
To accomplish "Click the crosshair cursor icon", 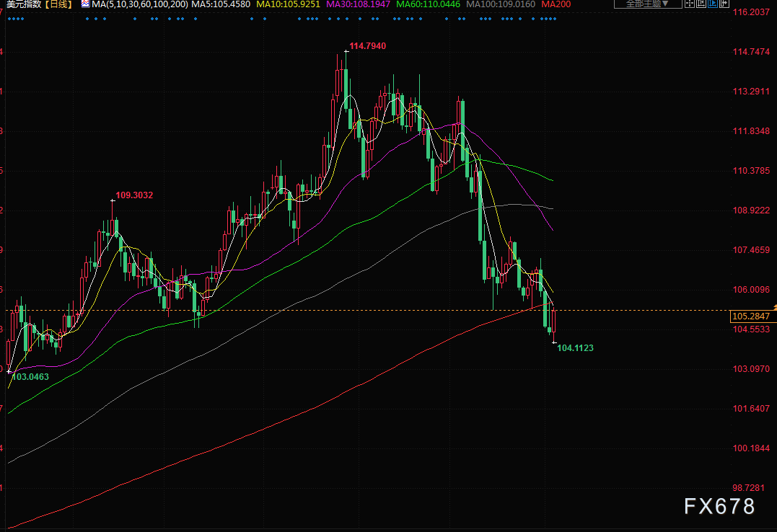I will (x=690, y=4).
